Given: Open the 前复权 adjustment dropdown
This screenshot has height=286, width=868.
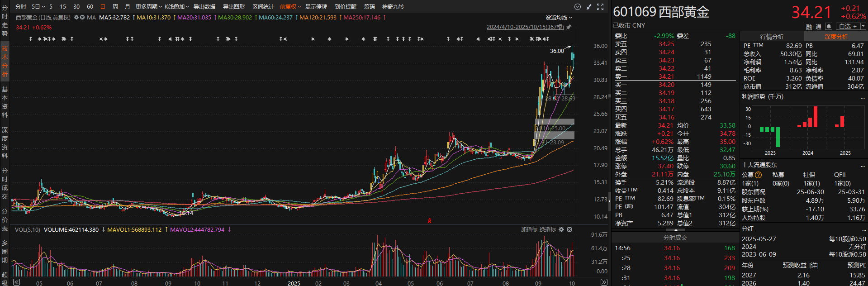Looking at the screenshot, I should click(290, 7).
